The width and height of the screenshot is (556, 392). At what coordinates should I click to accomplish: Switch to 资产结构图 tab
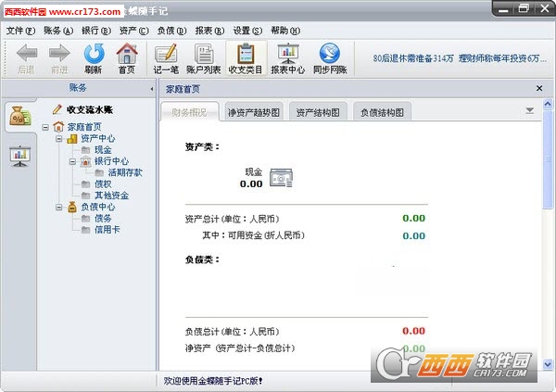click(318, 112)
